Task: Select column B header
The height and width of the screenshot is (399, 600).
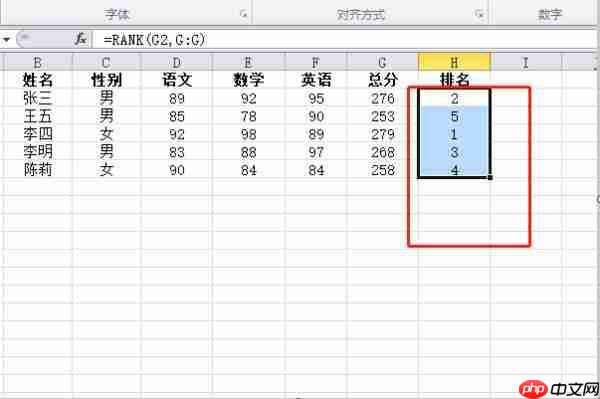Action: coord(38,62)
